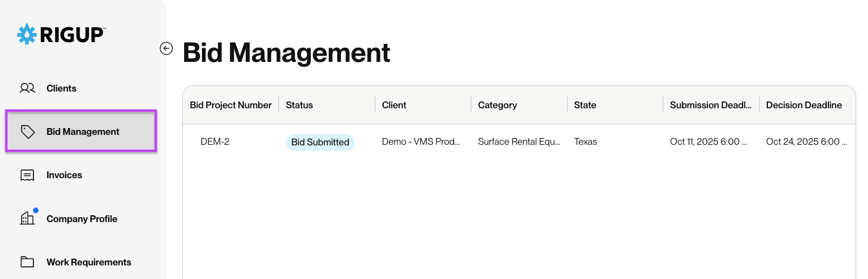This screenshot has height=279, width=868.
Task: Click the Bid Submitted status badge
Action: tap(320, 142)
